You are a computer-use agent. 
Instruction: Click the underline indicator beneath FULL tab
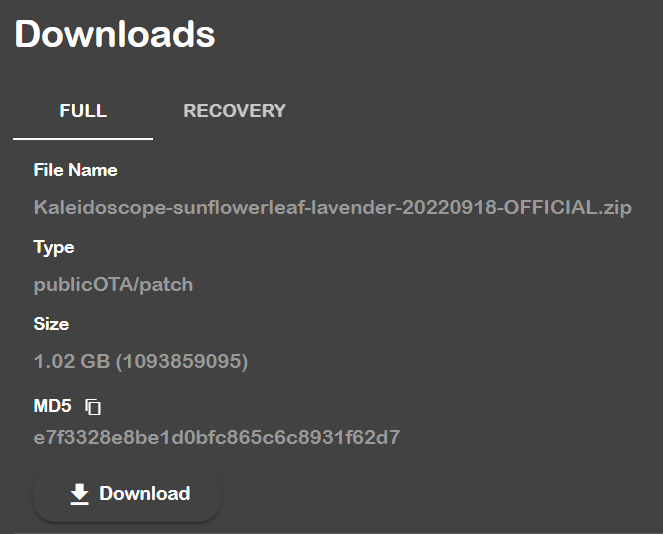[83, 138]
